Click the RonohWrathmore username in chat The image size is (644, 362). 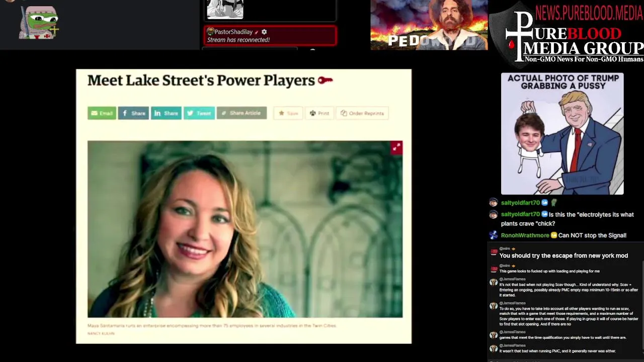pos(525,235)
